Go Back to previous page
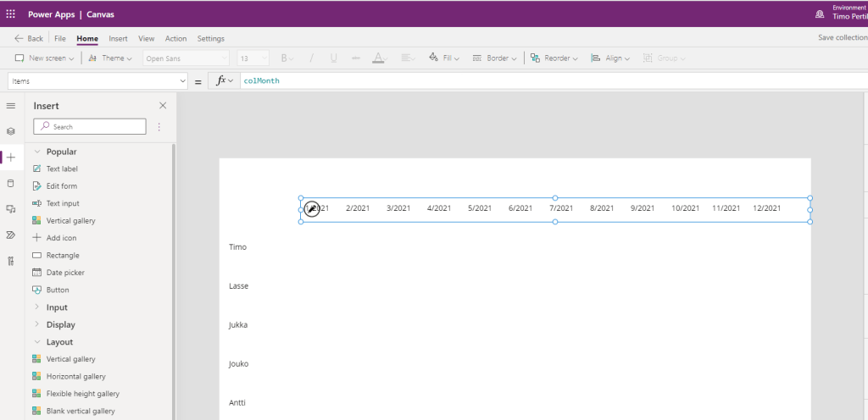Screen dimensions: 868x420 click(x=29, y=39)
